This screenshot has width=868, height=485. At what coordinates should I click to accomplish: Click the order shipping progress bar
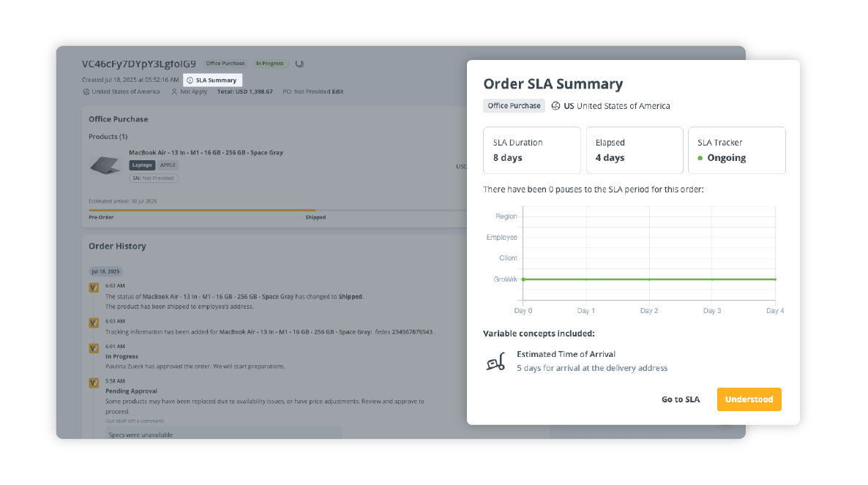pyautogui.click(x=277, y=210)
